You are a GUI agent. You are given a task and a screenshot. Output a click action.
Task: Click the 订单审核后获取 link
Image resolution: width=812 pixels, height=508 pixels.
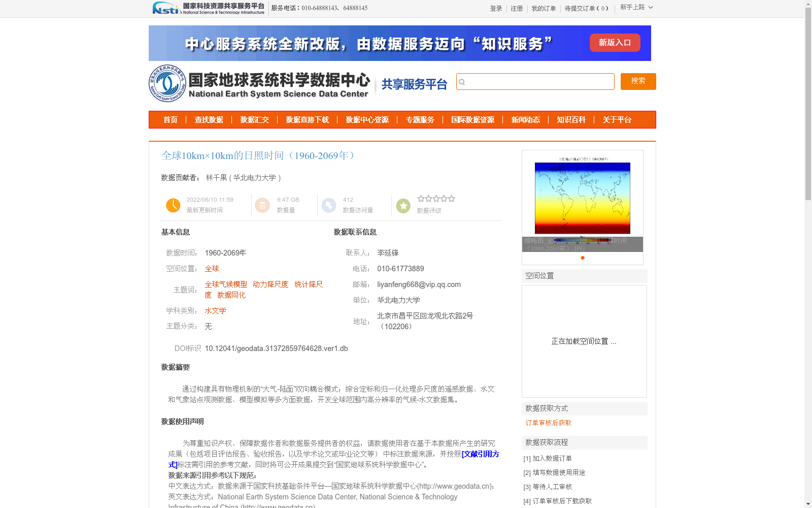[x=549, y=423]
